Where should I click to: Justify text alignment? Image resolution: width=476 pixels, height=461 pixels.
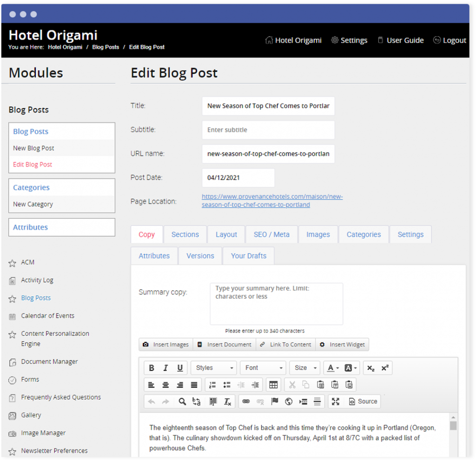click(x=194, y=385)
